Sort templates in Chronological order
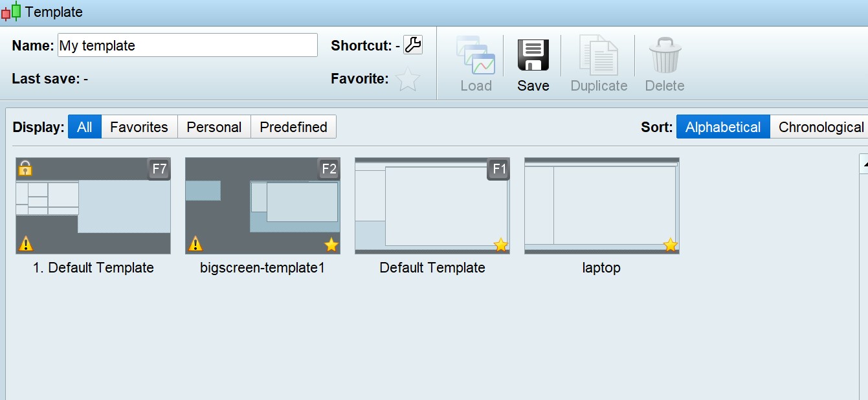868x400 pixels. (821, 127)
